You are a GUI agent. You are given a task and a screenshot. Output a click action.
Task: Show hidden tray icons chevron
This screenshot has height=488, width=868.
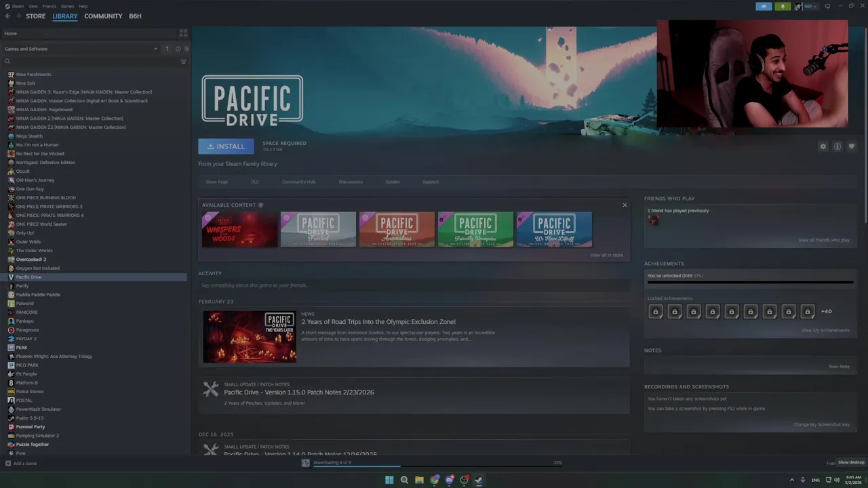point(791,480)
